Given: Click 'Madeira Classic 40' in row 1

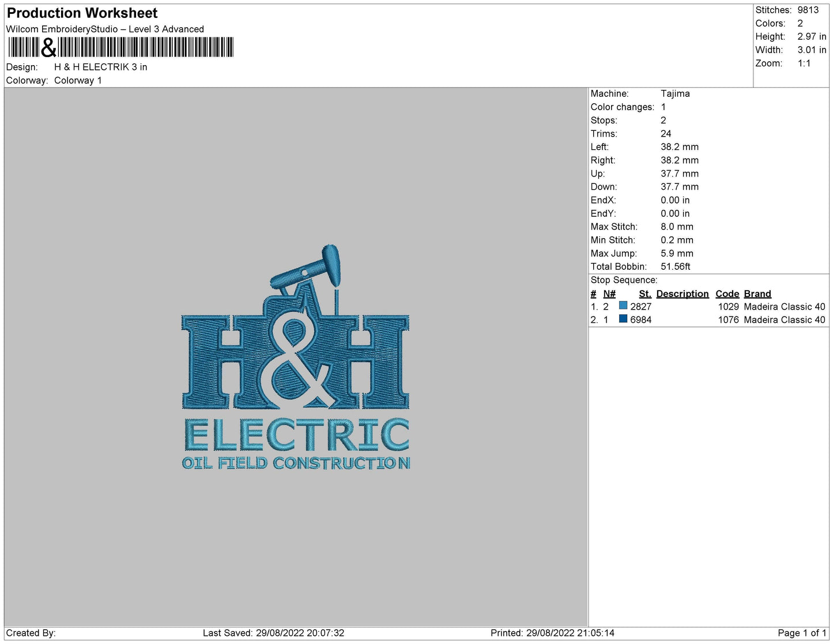Looking at the screenshot, I should coord(785,307).
